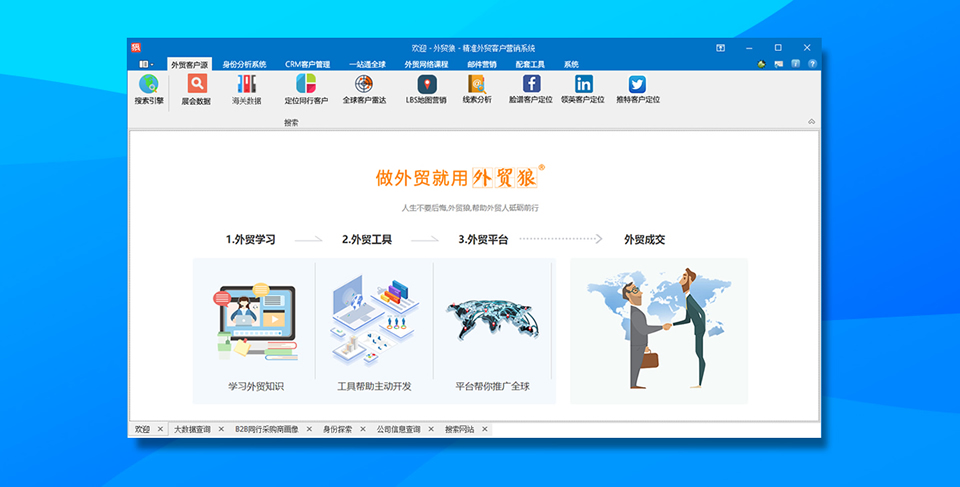Close the 公司信息查询 bottom tab
960x487 pixels.
[x=431, y=429]
